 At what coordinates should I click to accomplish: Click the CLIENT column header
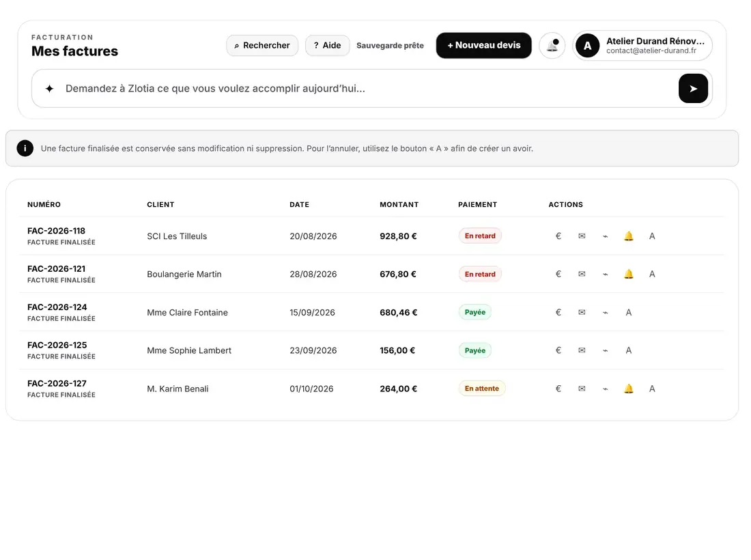(160, 205)
